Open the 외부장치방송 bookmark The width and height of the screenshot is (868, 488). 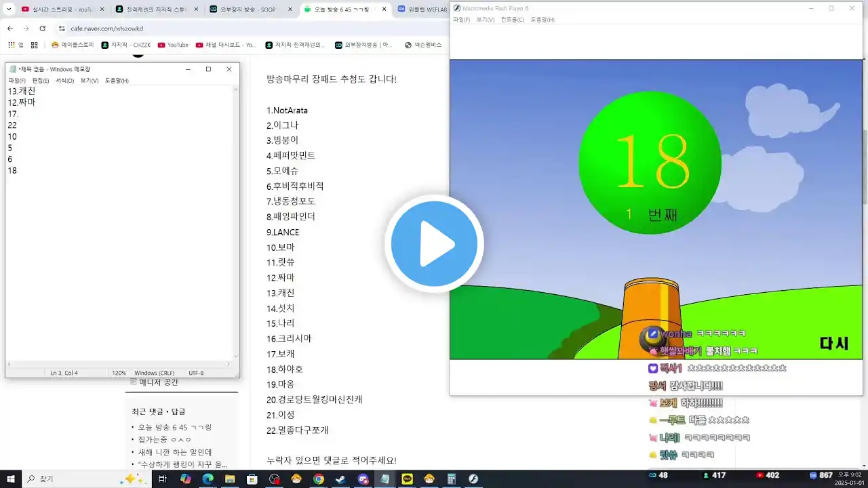pyautogui.click(x=363, y=45)
